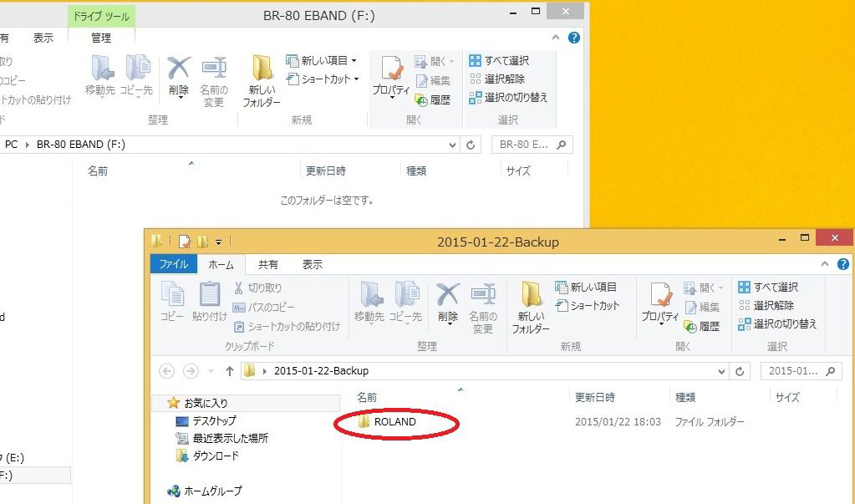The image size is (855, 504).
Task: Create new folder in BR-80 EBAND window
Action: 262,82
